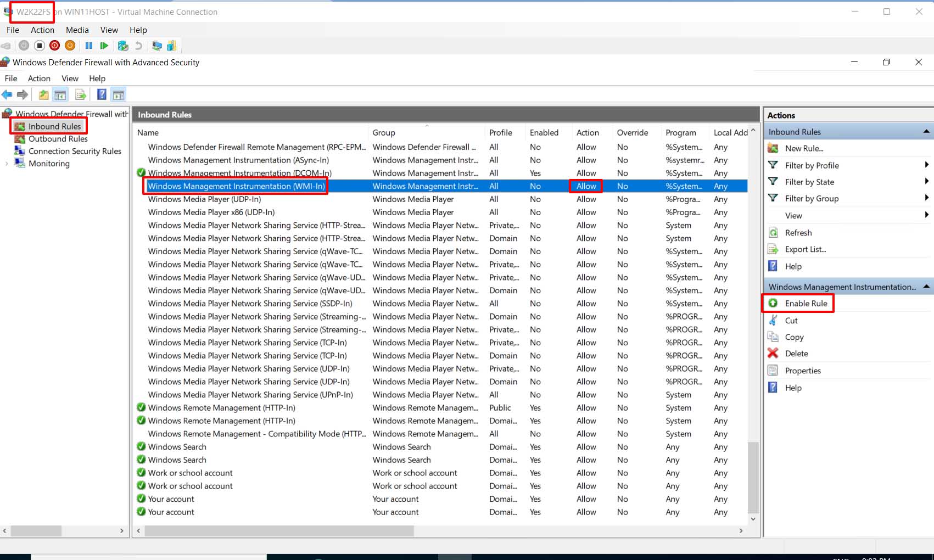Click the green Reset VM icon

[104, 46]
